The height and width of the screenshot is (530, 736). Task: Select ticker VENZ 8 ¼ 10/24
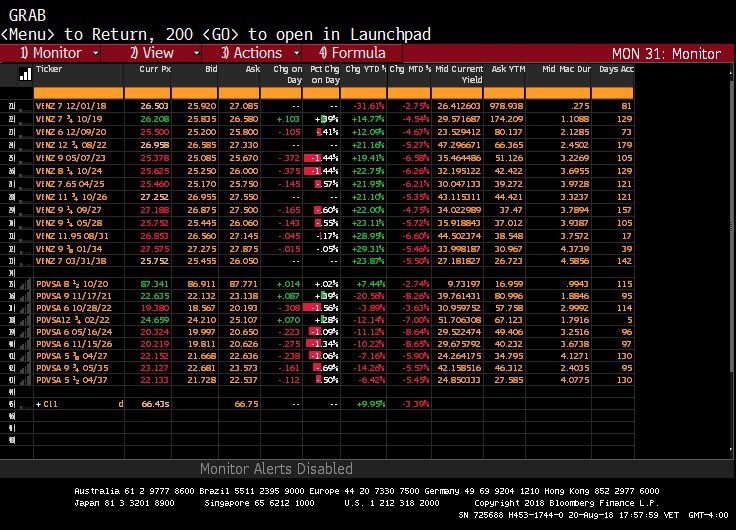pyautogui.click(x=69, y=171)
